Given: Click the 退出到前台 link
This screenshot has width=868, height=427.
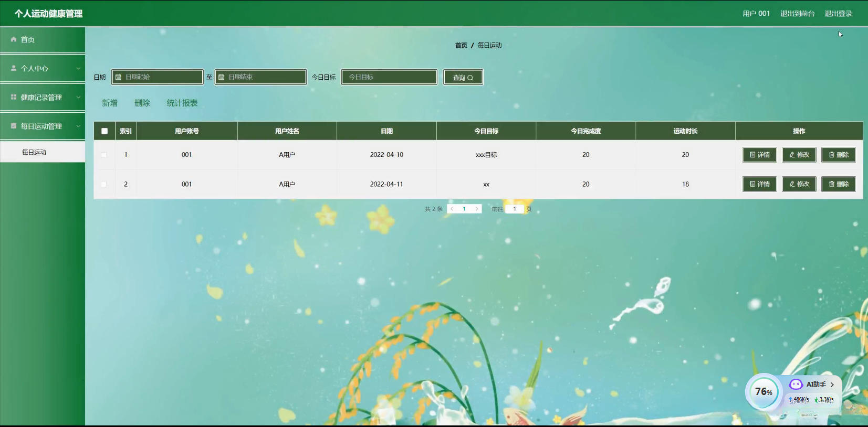Looking at the screenshot, I should coord(797,14).
